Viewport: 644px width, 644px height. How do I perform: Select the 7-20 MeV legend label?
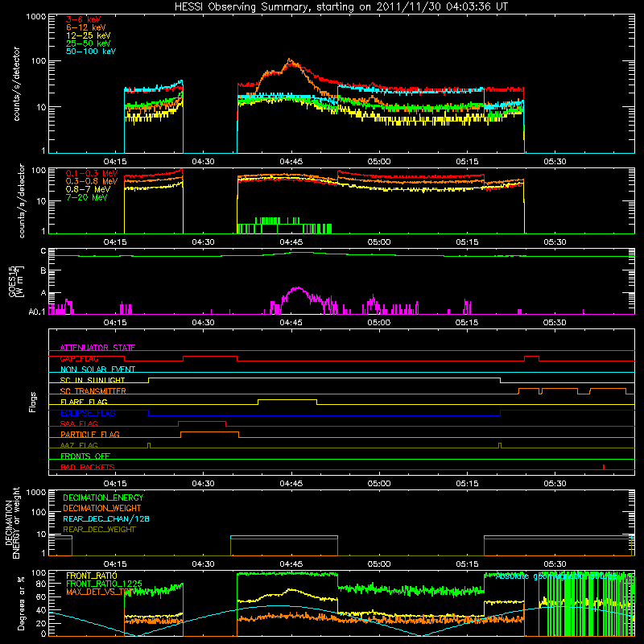[x=86, y=197]
